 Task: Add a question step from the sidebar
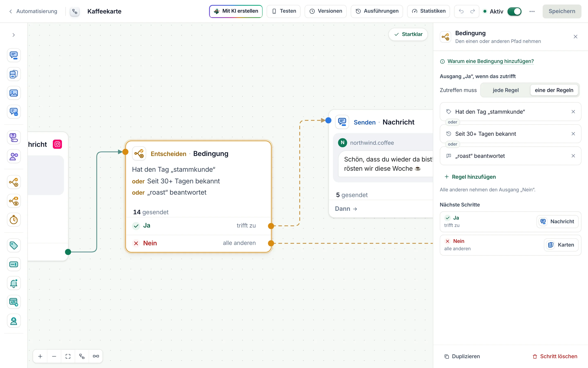pyautogui.click(x=14, y=138)
